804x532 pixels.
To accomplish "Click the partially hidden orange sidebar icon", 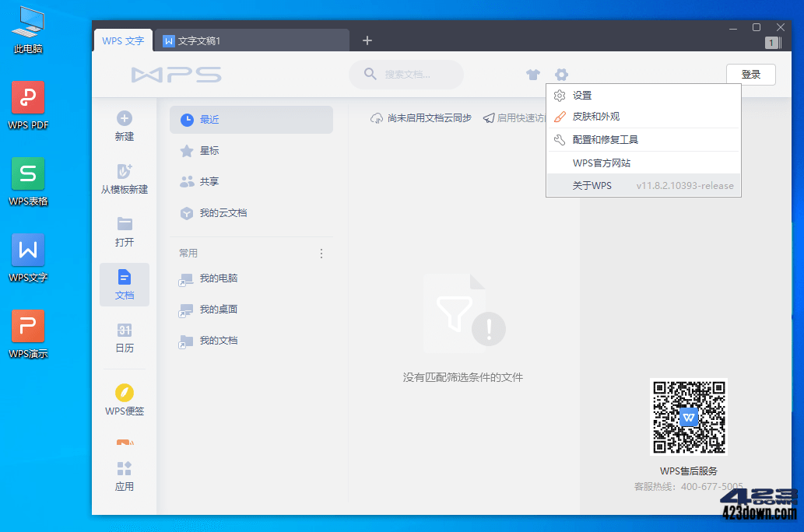I will (x=125, y=442).
